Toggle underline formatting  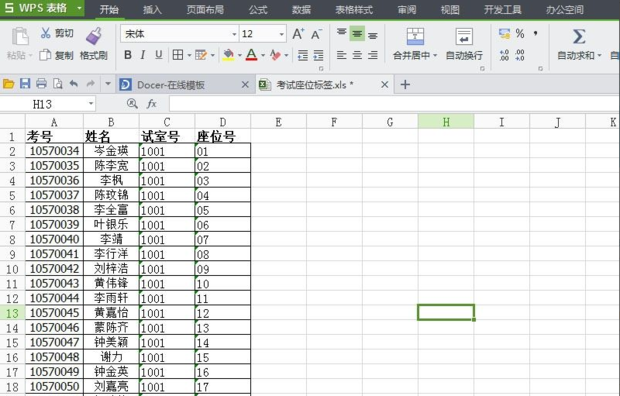(159, 55)
